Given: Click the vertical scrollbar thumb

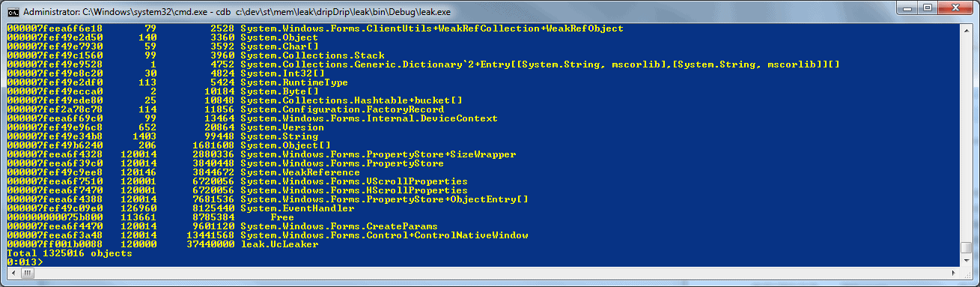Looking at the screenshot, I should click(x=967, y=248).
